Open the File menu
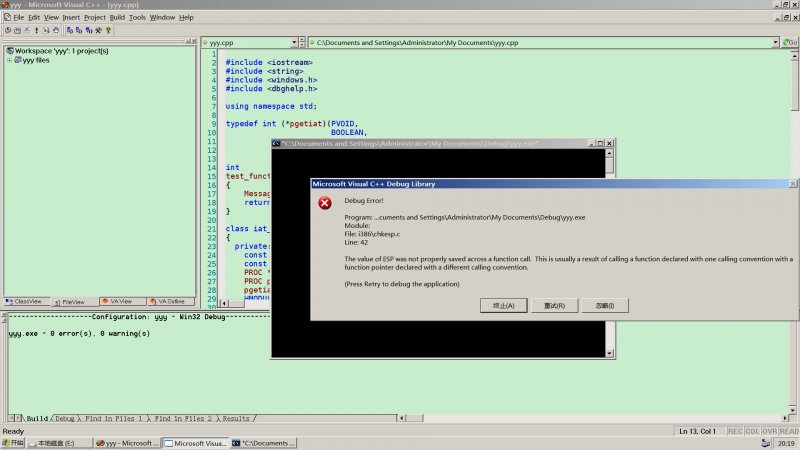This screenshot has height=450, width=800. click(x=19, y=17)
